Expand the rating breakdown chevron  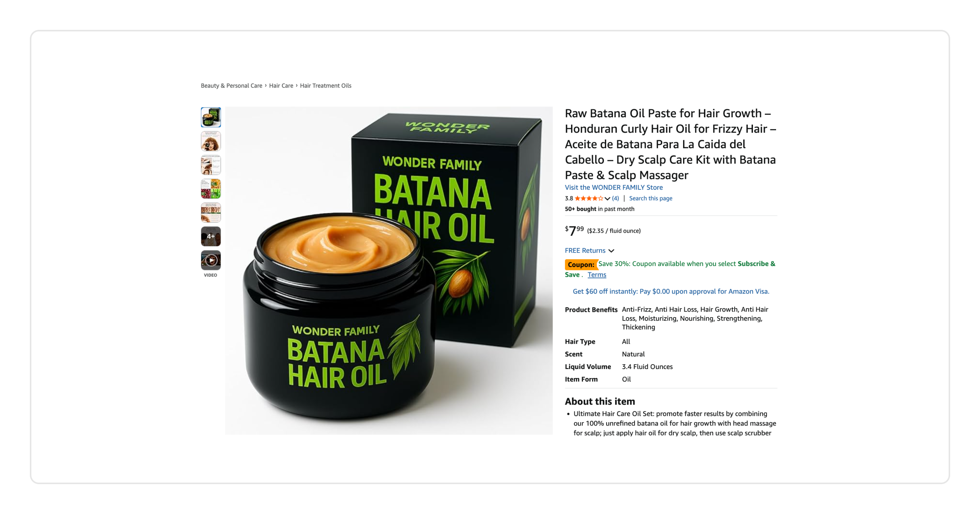point(607,199)
